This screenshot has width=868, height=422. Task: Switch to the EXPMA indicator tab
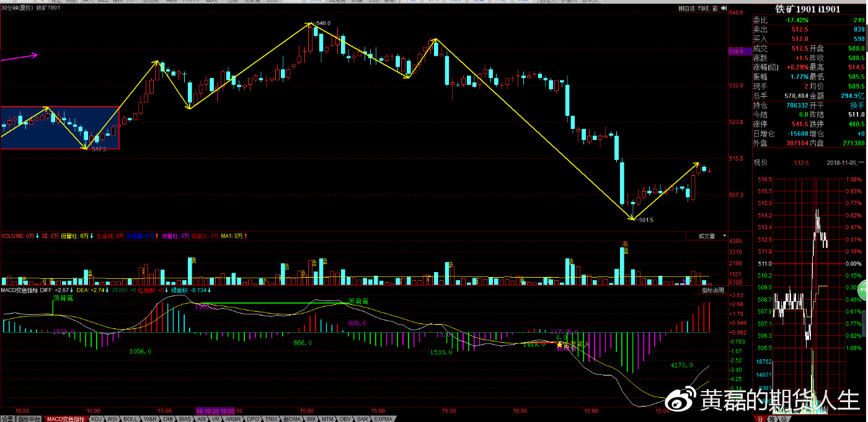(383, 419)
